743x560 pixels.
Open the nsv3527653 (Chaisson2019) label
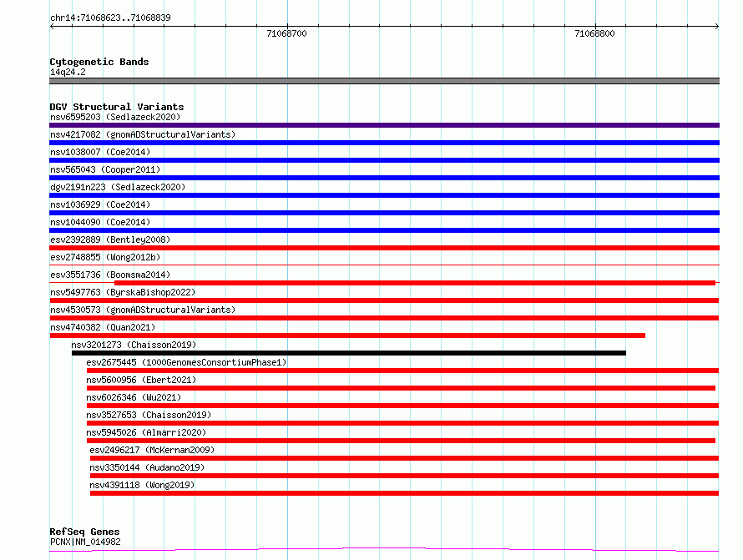click(x=149, y=415)
